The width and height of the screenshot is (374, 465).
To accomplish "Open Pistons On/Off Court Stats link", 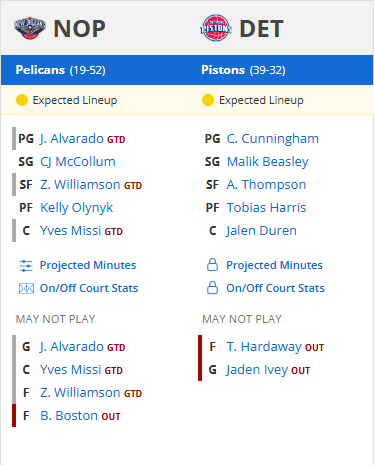I will [275, 288].
